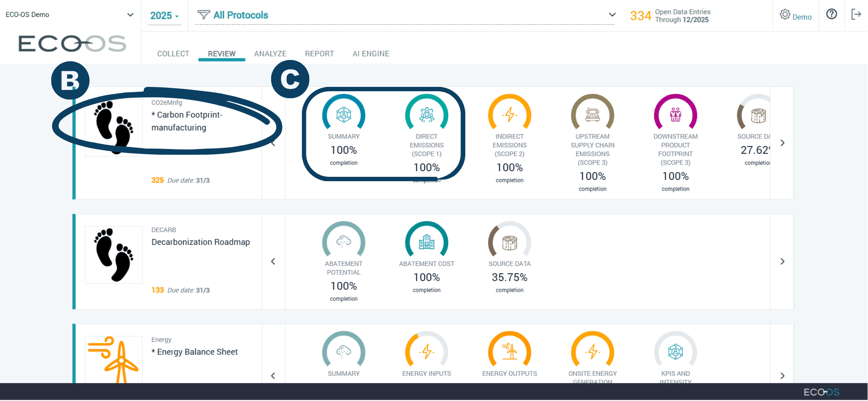Click the Energy protocol code label
Viewport: 868px width, 401px height.
(161, 340)
